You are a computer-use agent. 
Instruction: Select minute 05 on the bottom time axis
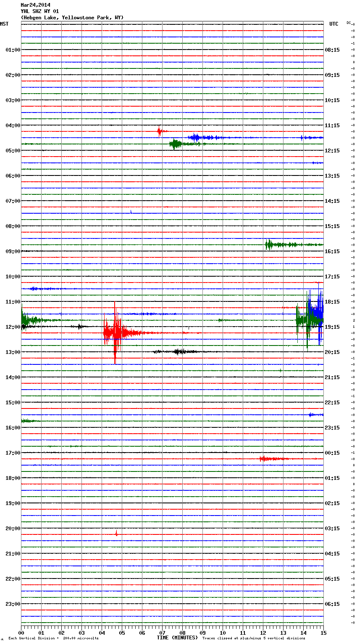click(122, 633)
